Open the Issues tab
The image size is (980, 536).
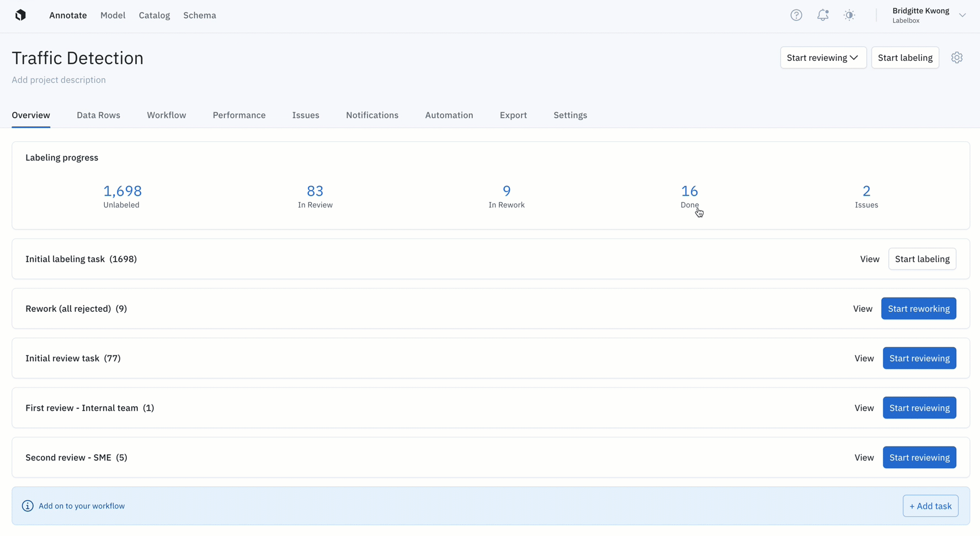pos(306,115)
